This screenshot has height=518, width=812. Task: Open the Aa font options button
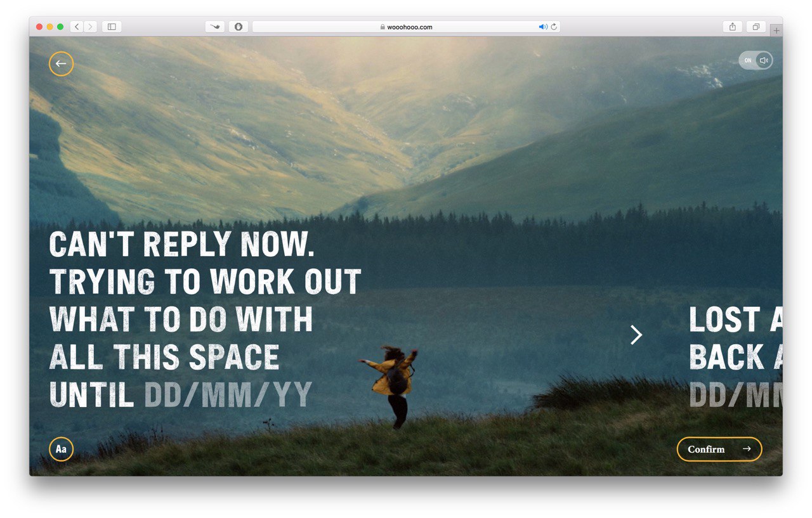point(61,450)
